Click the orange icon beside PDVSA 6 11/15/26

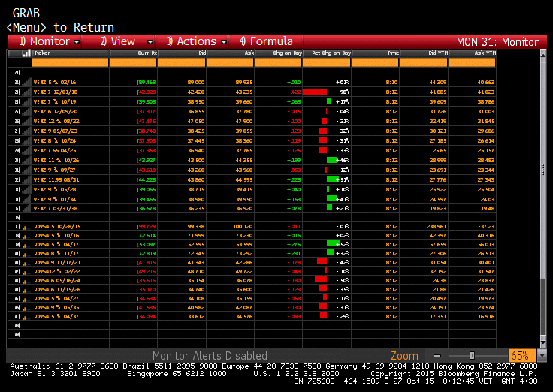pos(24,291)
